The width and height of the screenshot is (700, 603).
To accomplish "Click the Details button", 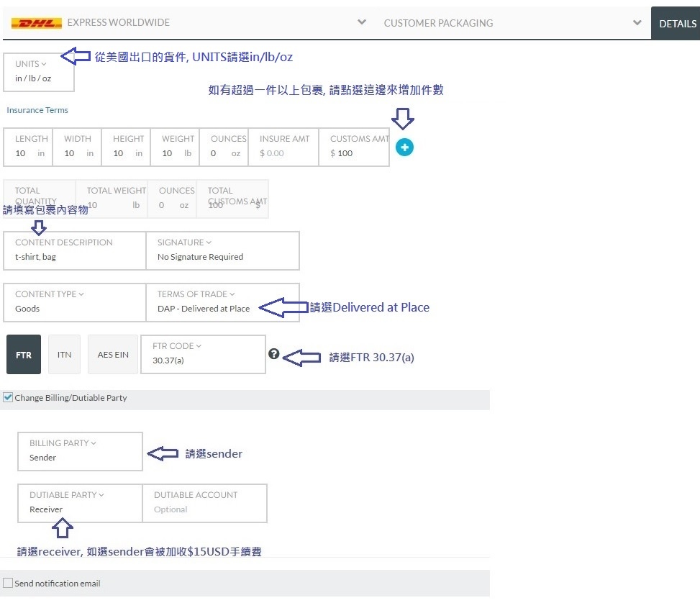I will click(676, 23).
